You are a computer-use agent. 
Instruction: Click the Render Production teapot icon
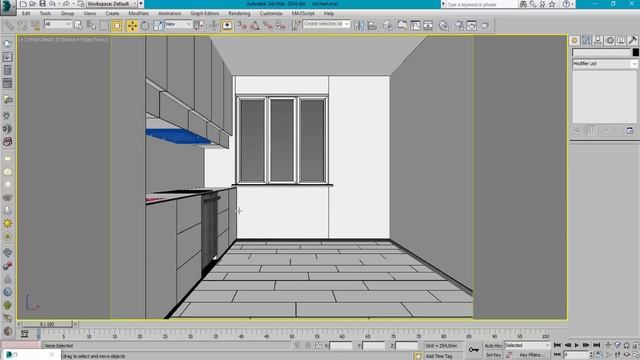[484, 26]
